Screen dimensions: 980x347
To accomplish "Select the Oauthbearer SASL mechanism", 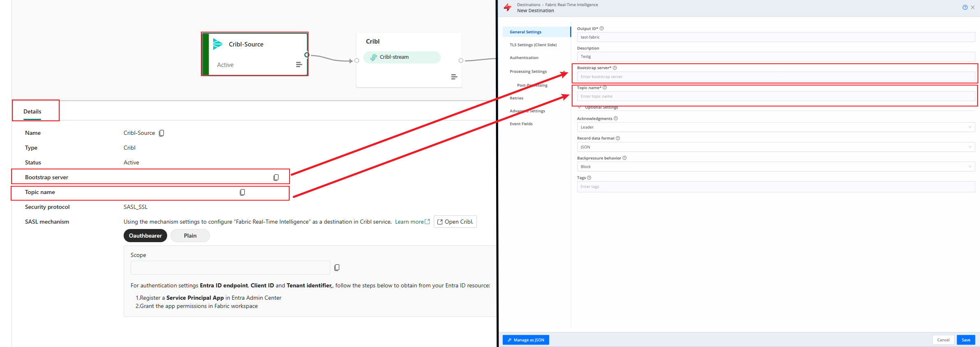I will [x=145, y=236].
